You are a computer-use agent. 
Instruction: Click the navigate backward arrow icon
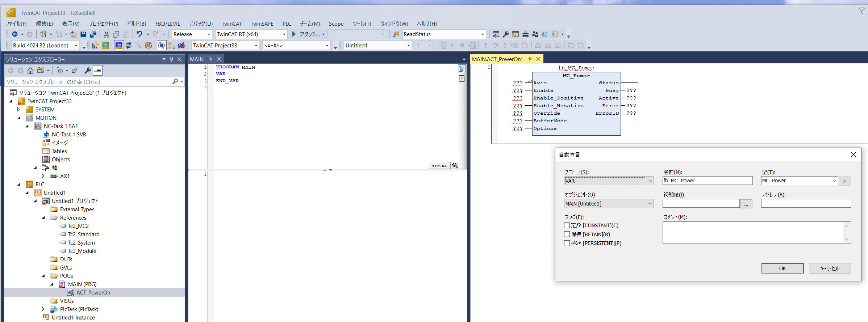[x=15, y=34]
